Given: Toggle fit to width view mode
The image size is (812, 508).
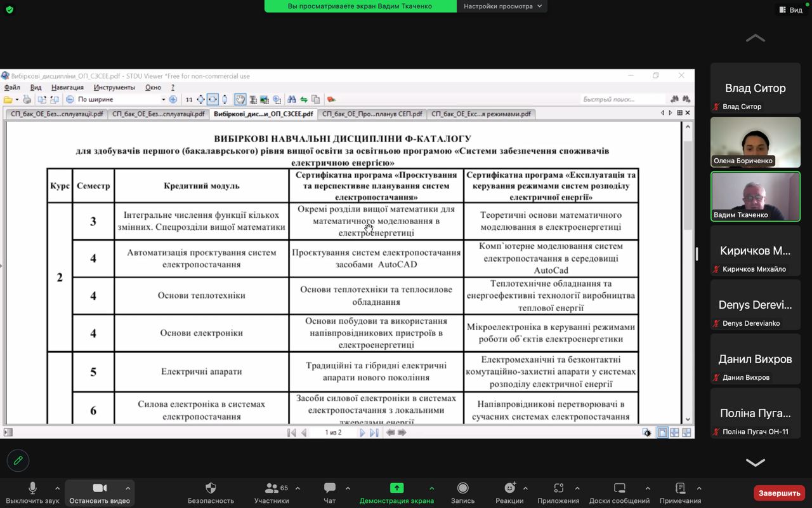Looking at the screenshot, I should click(x=213, y=100).
